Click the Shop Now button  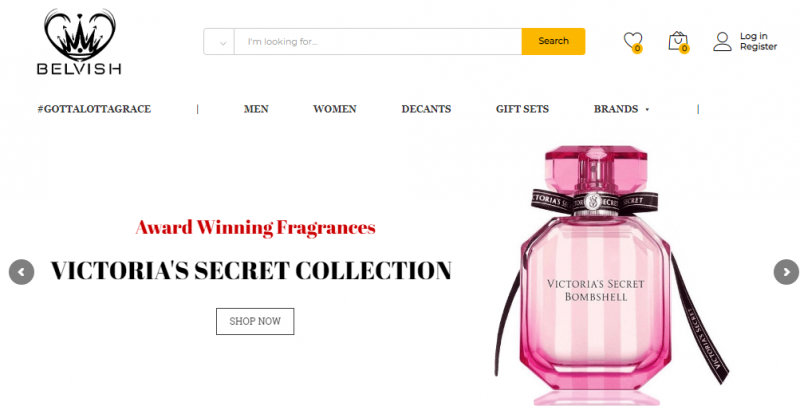[255, 321]
